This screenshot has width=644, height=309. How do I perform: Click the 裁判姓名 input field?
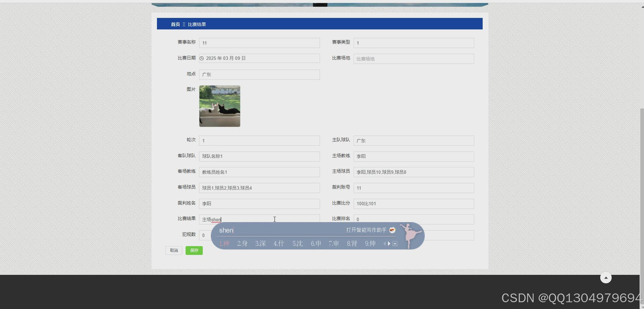pos(259,203)
